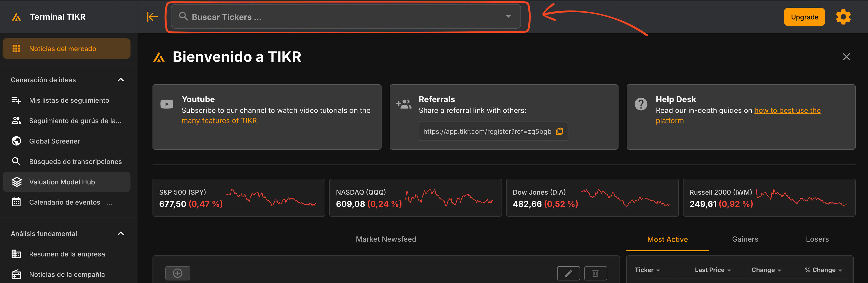Image resolution: width=868 pixels, height=283 pixels.
Task: Collapse sidebar with the arrow icon
Action: [152, 17]
